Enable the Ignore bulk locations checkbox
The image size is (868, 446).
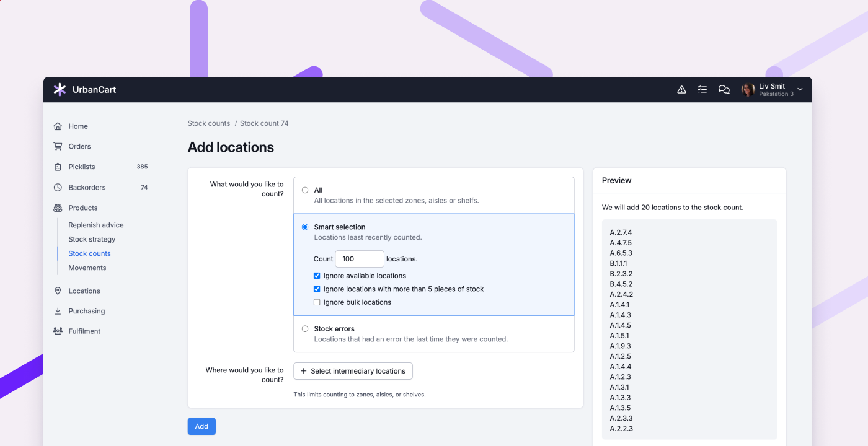pyautogui.click(x=317, y=302)
